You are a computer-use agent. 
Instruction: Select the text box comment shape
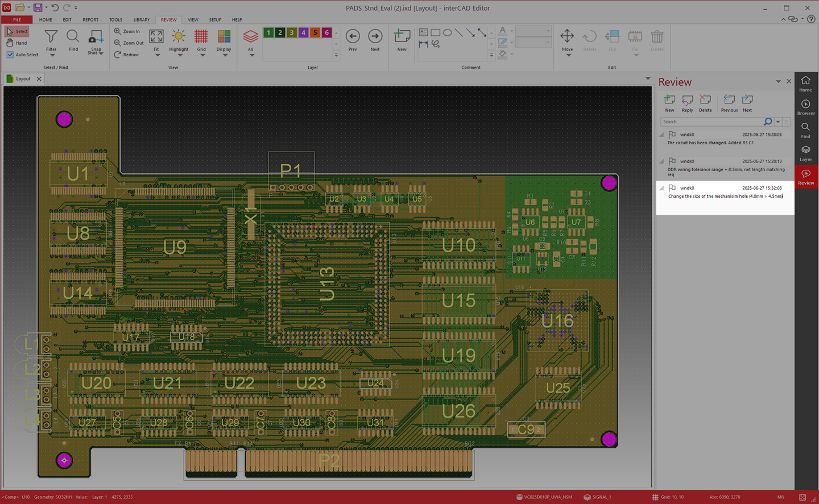pos(424,32)
